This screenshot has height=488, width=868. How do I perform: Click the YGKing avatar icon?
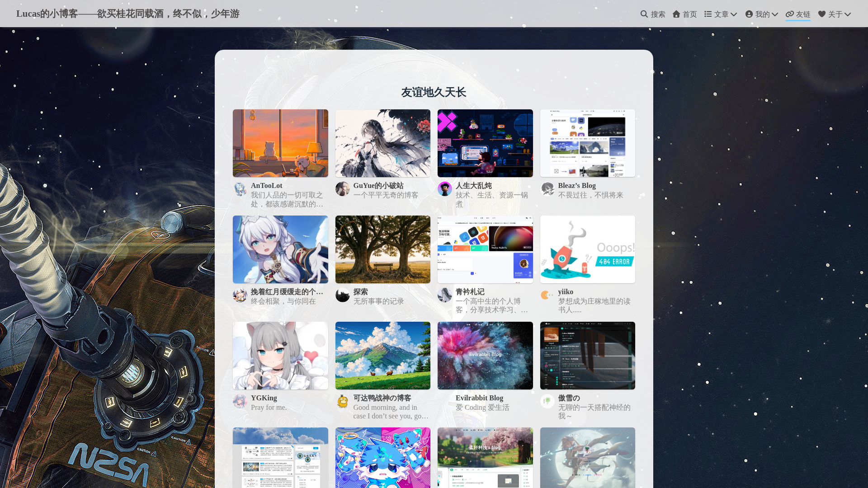tap(240, 401)
